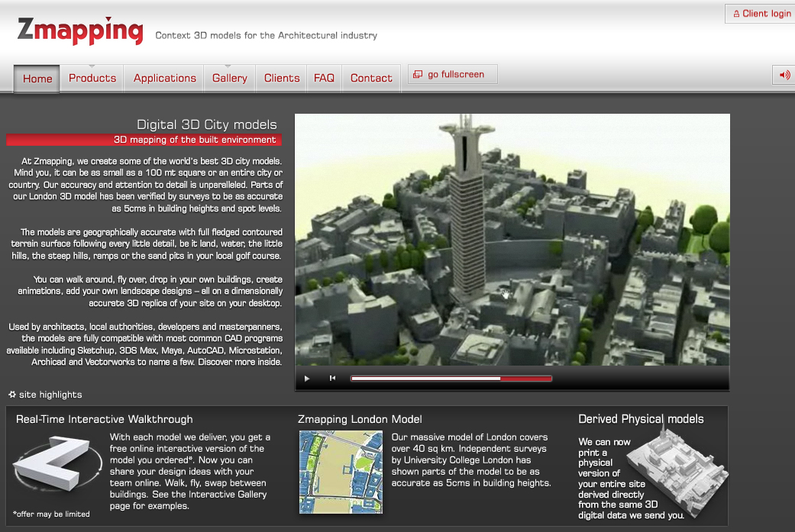Go to the Clients page
This screenshot has width=795, height=532.
281,78
